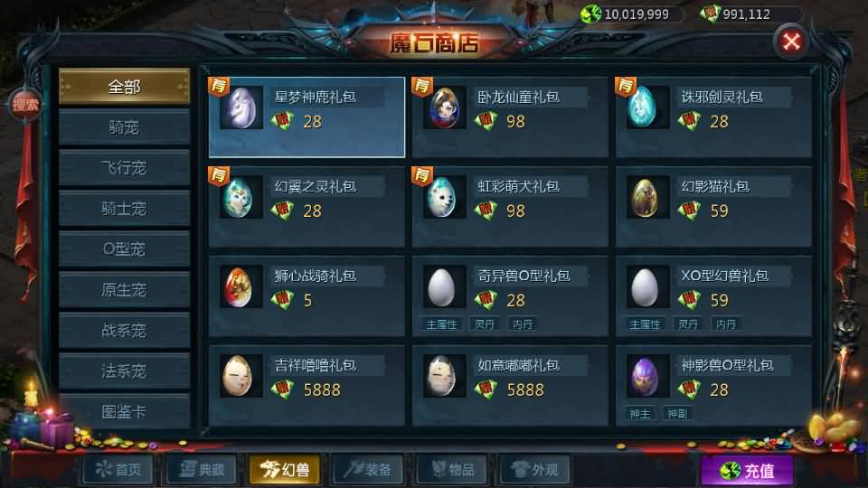Select the 吉祥噜噜礼包 item priced 5888
Viewport: 868px width, 488px height.
307,386
